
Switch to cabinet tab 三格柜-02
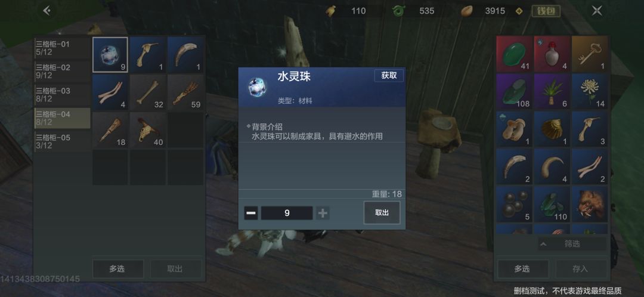click(x=62, y=72)
